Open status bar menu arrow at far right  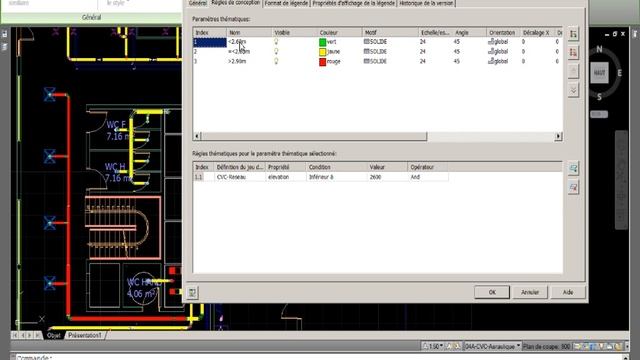pyautogui.click(x=627, y=347)
